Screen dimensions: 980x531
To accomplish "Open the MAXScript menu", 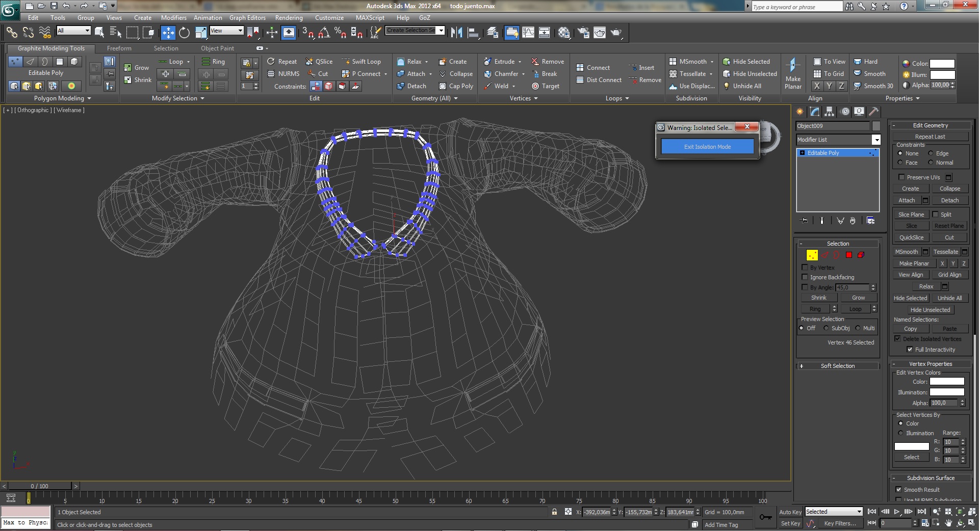I will 370,18.
